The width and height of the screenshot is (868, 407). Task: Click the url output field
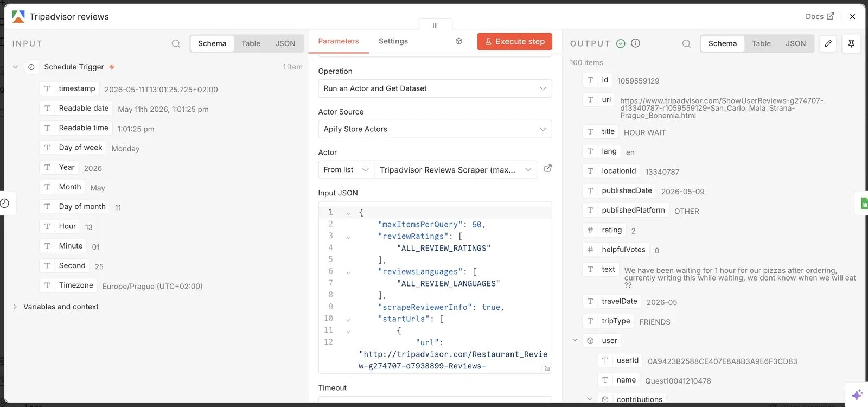coord(599,99)
